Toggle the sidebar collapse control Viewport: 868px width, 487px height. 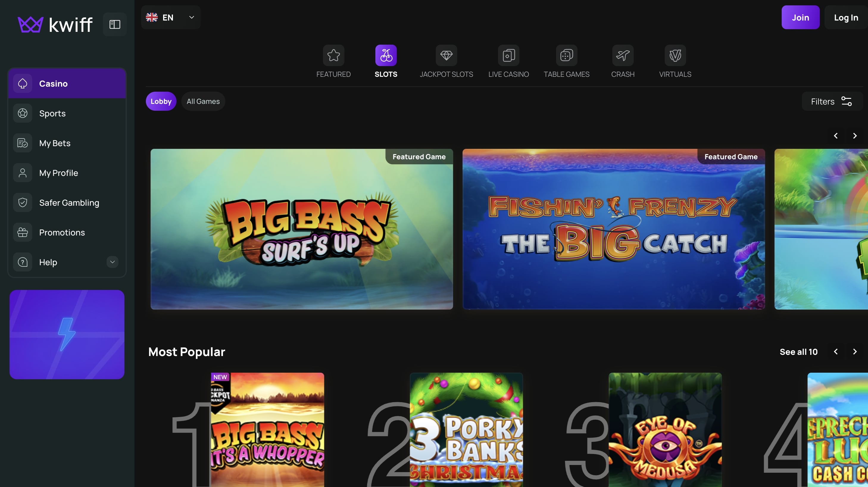tap(114, 24)
